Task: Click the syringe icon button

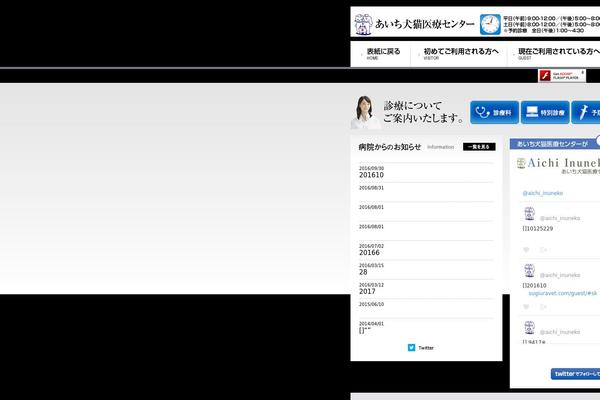Action: click(586, 113)
